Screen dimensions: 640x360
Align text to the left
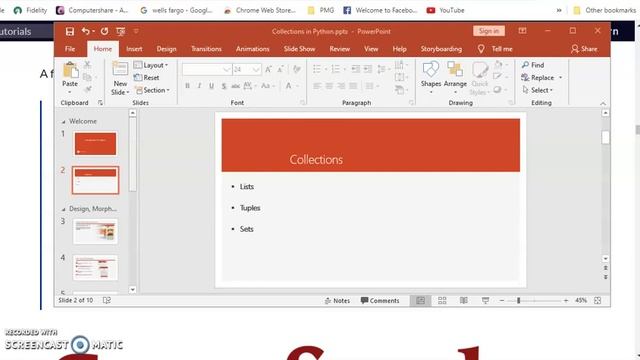tap(317, 86)
